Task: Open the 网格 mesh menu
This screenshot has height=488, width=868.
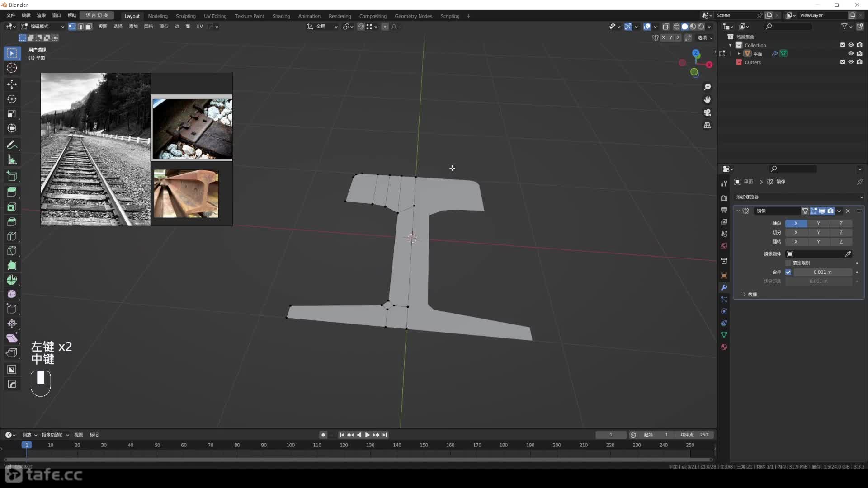Action: [148, 27]
